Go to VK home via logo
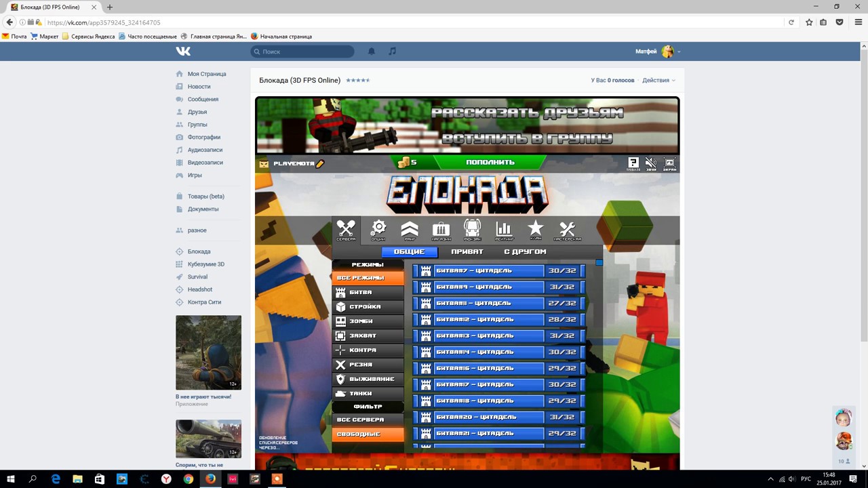This screenshot has height=488, width=868. coord(183,52)
